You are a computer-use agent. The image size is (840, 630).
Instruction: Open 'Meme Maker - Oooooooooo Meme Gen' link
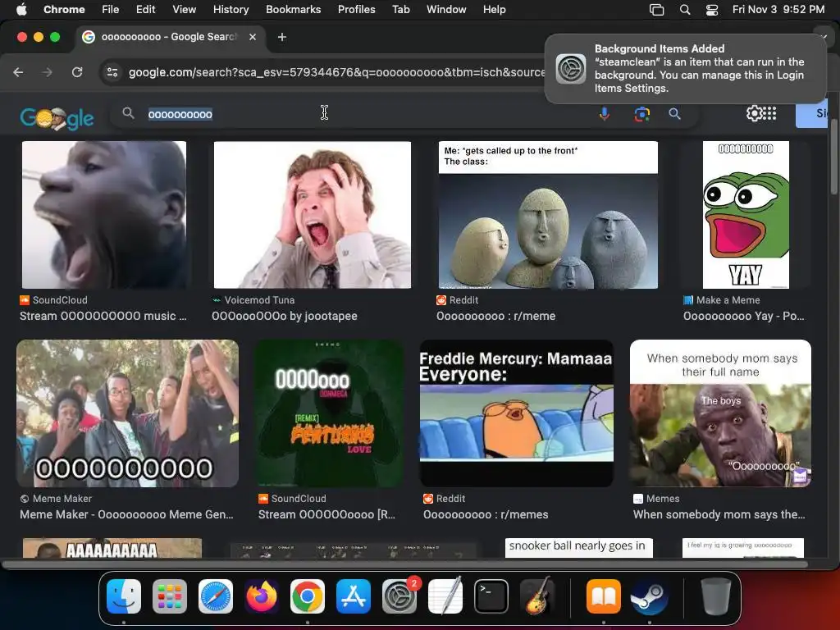click(x=126, y=514)
